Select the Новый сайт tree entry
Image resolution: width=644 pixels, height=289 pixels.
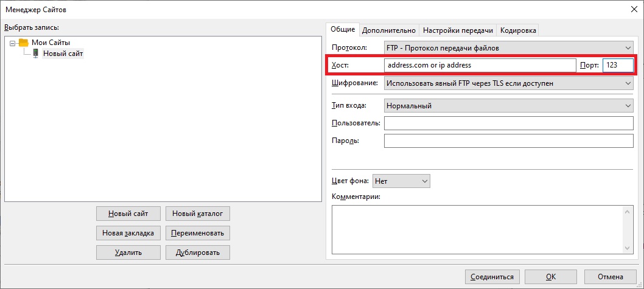coord(63,54)
